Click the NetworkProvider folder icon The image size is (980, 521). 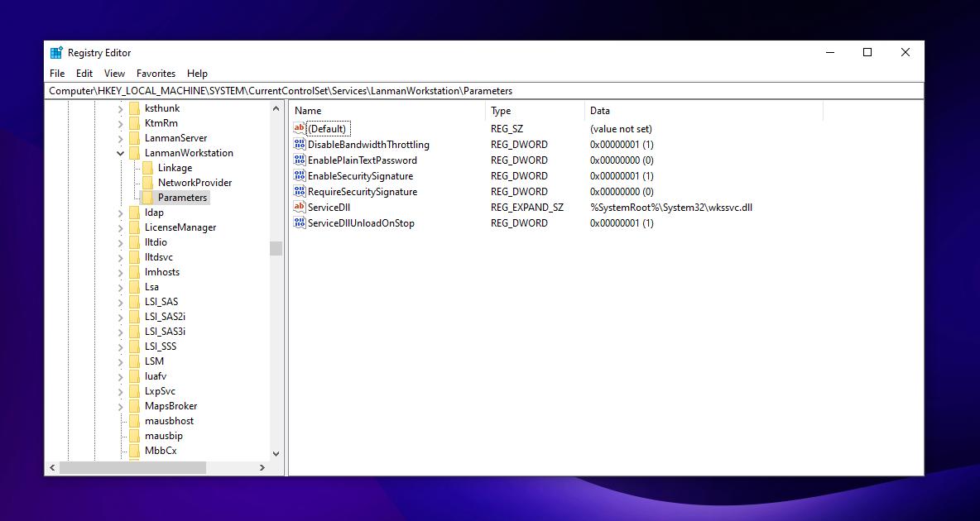point(147,183)
